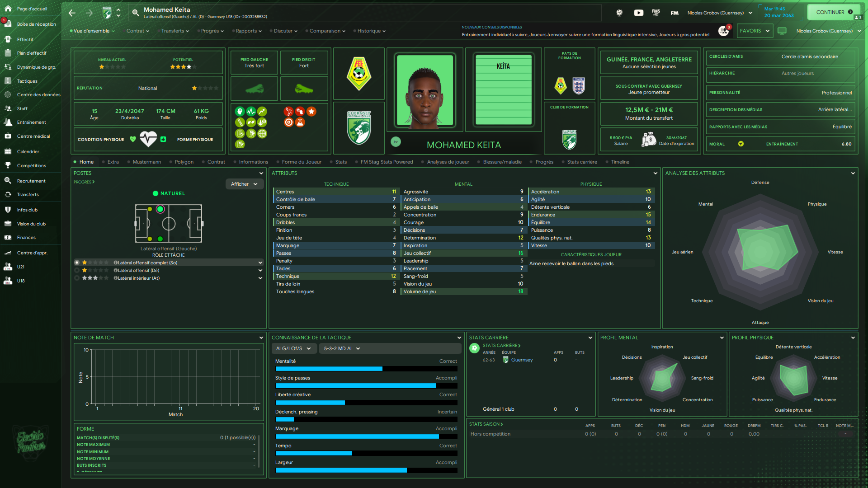Click the search magnifier icon
This screenshot has height=488, width=868.
click(135, 13)
